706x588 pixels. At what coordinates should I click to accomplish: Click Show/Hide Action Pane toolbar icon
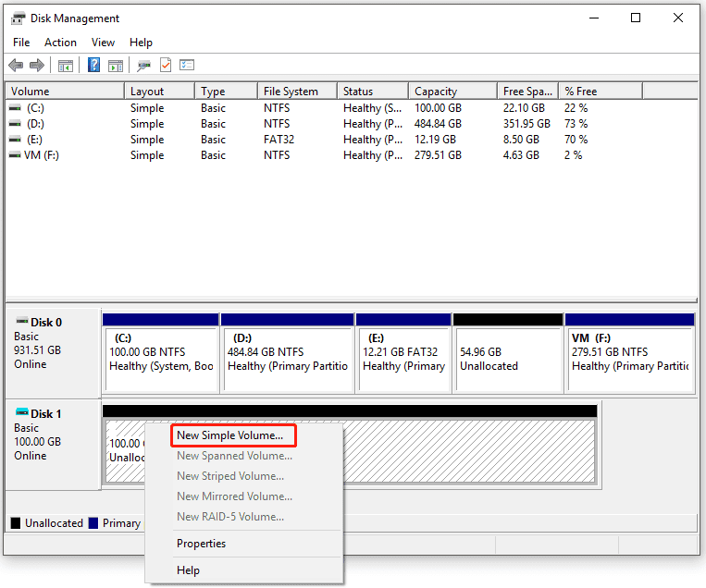pos(116,66)
